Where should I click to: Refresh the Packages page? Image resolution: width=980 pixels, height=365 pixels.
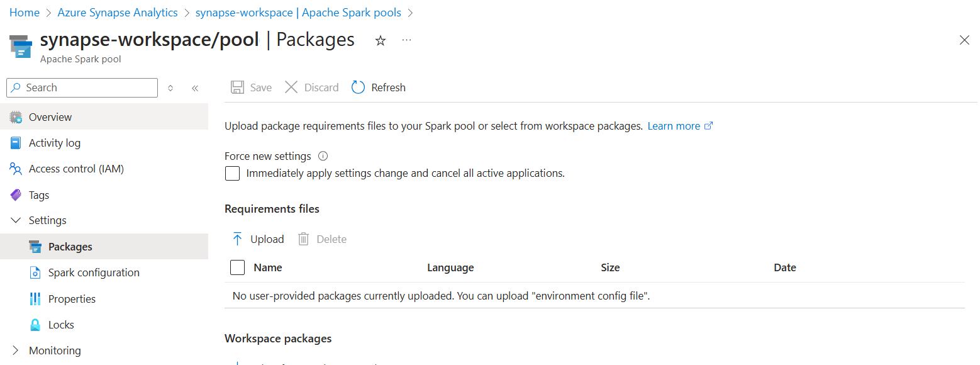[378, 87]
